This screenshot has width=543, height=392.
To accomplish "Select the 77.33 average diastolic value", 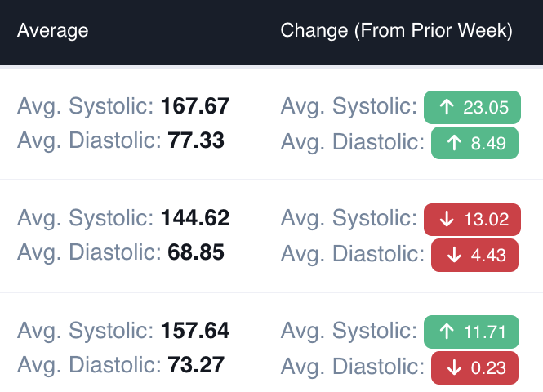I will tap(196, 140).
